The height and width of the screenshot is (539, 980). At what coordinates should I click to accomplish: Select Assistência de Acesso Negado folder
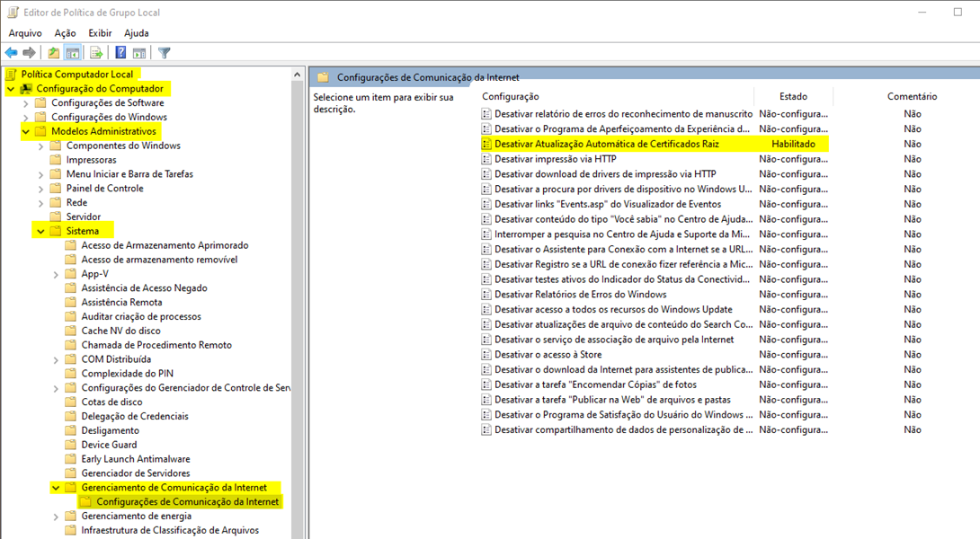click(144, 288)
